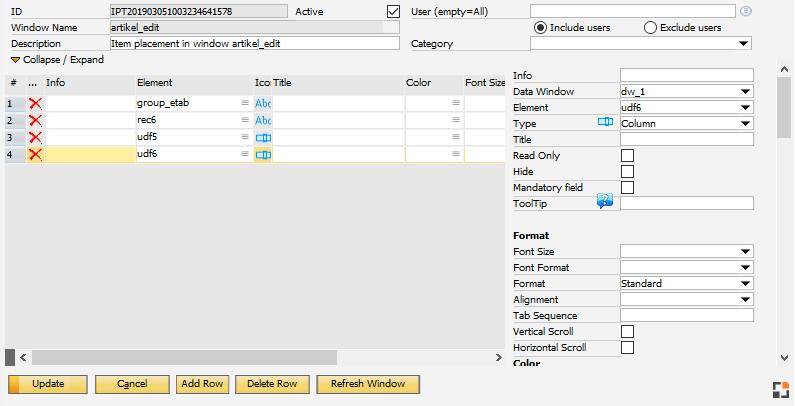Image resolution: width=795 pixels, height=406 pixels.
Task: Click the Refresh Window button
Action: (367, 384)
